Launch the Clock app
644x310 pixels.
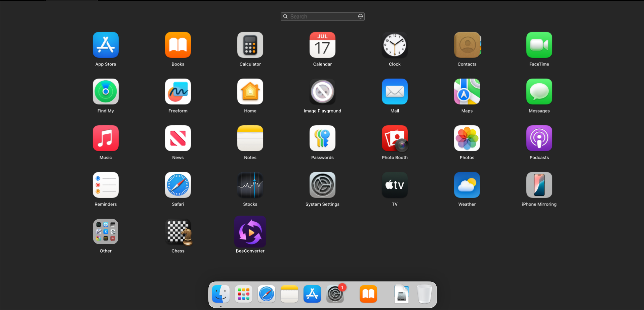coord(395,45)
